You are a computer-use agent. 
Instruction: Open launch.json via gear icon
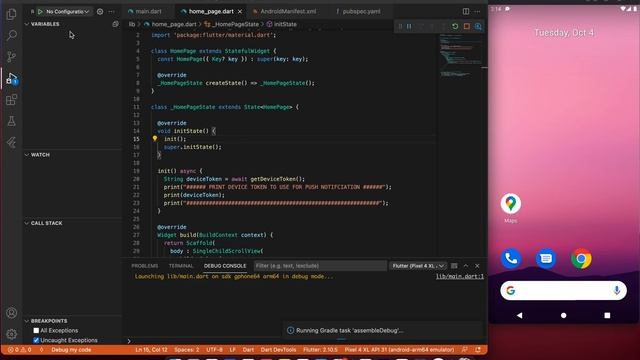click(100, 11)
